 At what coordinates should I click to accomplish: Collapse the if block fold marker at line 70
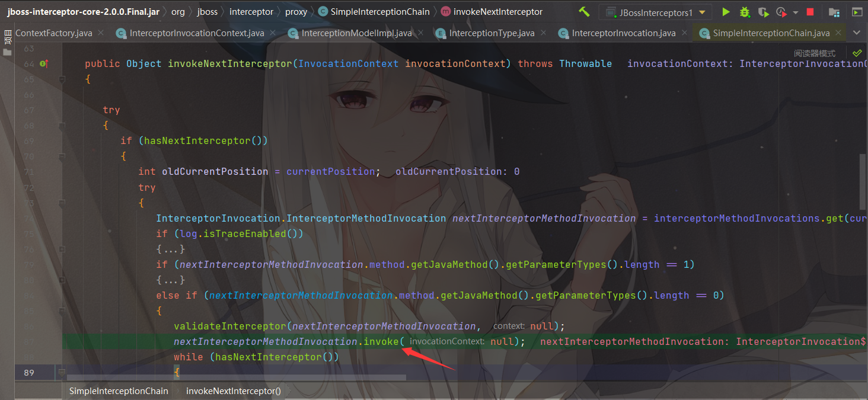click(62, 156)
